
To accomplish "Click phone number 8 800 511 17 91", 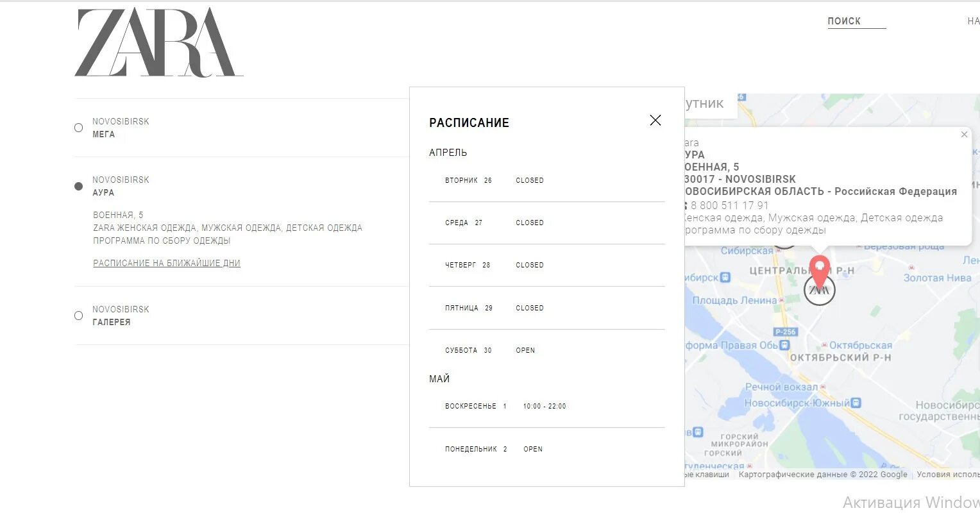I will pos(729,205).
